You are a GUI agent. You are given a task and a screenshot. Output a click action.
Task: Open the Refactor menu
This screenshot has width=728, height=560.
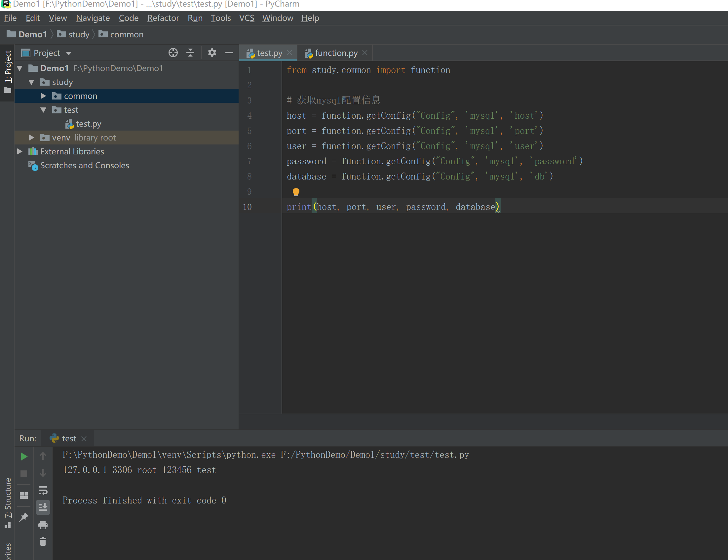point(163,18)
